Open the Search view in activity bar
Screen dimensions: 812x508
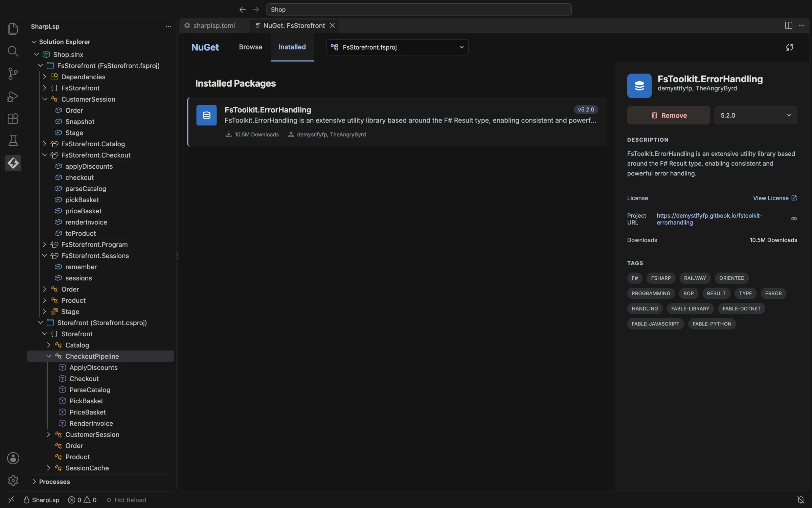(x=13, y=51)
